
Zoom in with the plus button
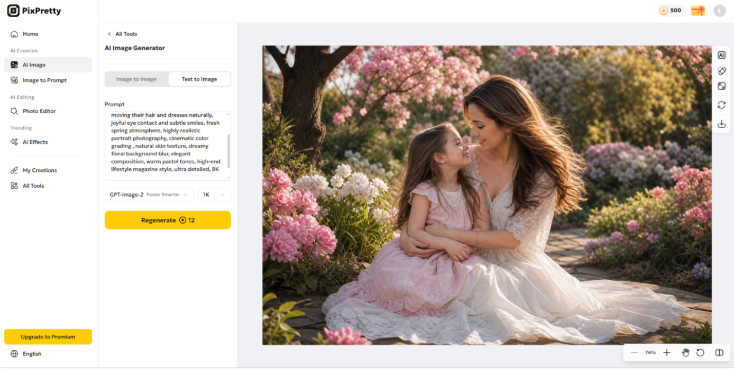[x=667, y=353]
